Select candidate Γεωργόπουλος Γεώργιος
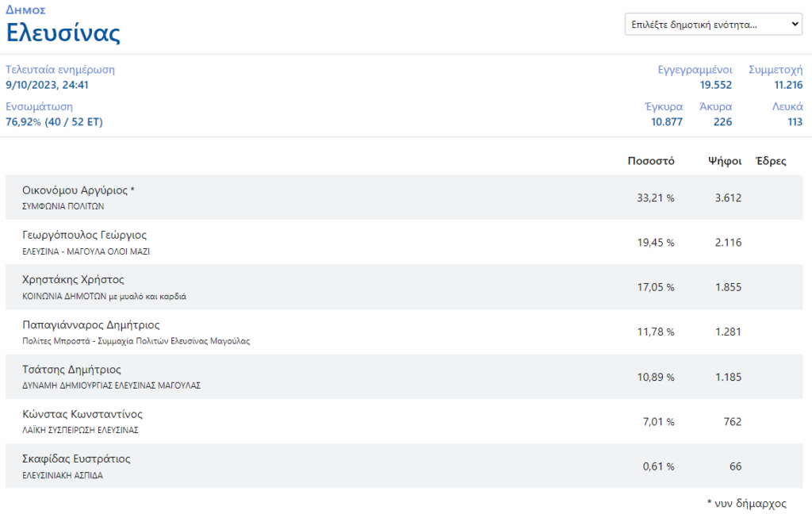 tap(84, 235)
